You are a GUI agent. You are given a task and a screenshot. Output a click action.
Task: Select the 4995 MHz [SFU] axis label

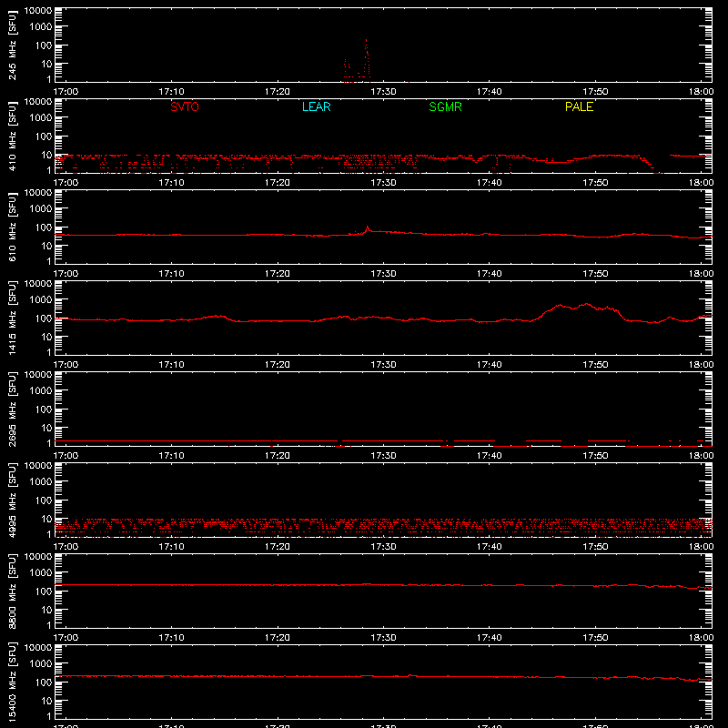pos(13,500)
